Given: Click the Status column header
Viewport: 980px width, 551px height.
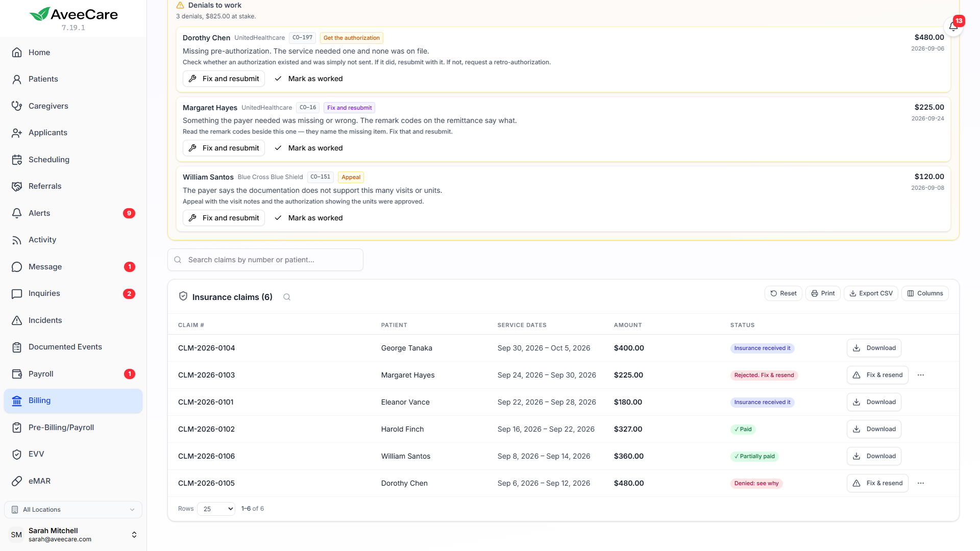Looking at the screenshot, I should 742,325.
